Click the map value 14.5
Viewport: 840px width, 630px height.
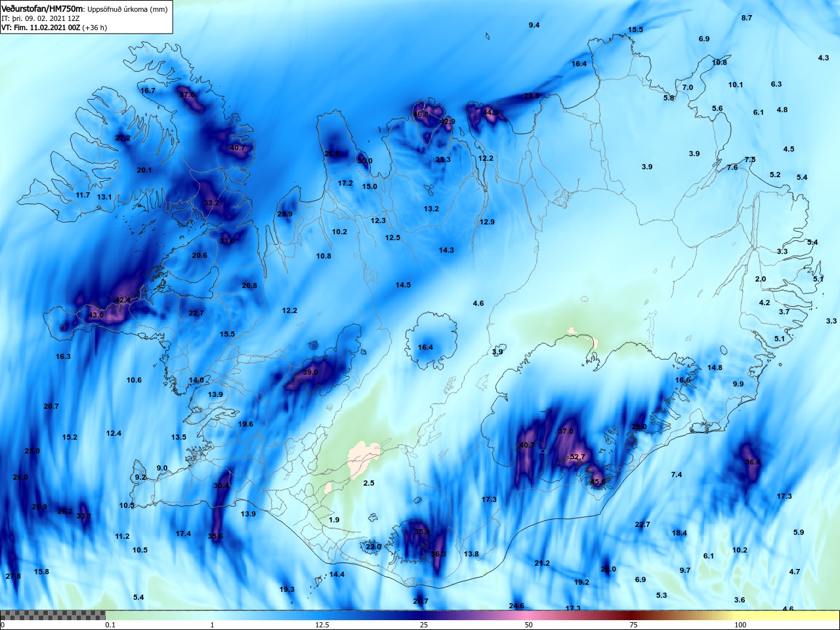click(x=403, y=285)
